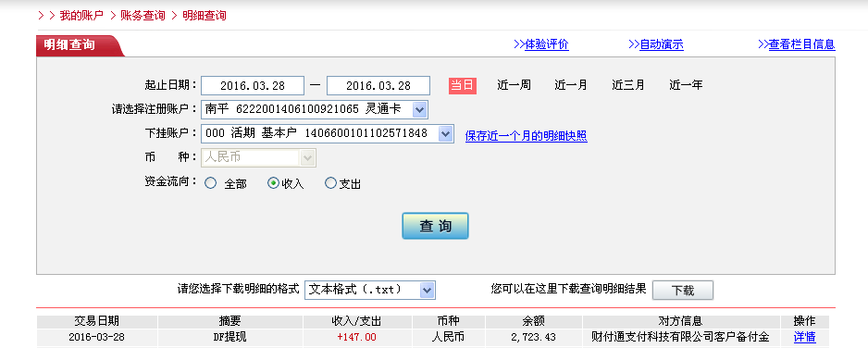Go to 账务查询 in the breadcrumb
The image size is (868, 348).
click(x=143, y=16)
